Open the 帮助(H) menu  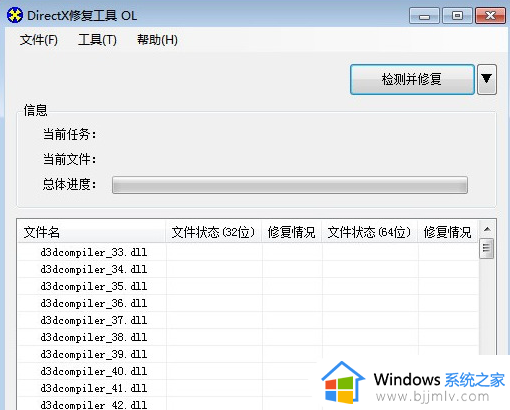point(157,40)
